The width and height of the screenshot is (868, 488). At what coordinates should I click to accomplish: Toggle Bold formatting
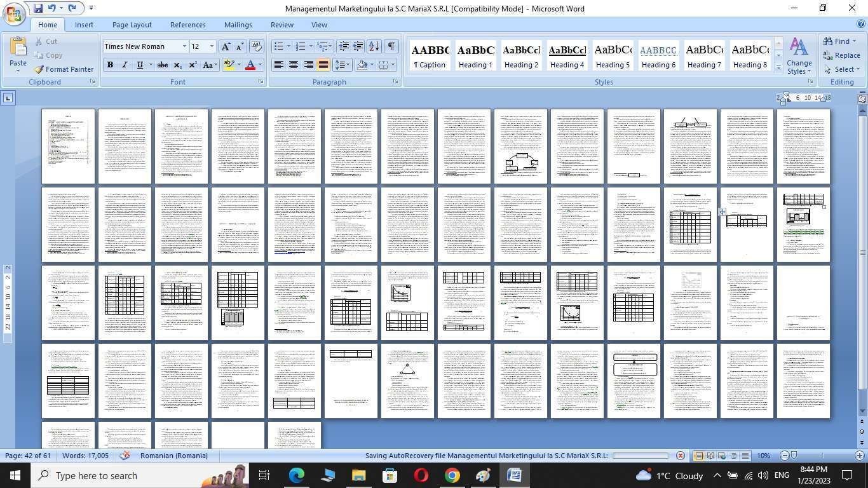110,65
